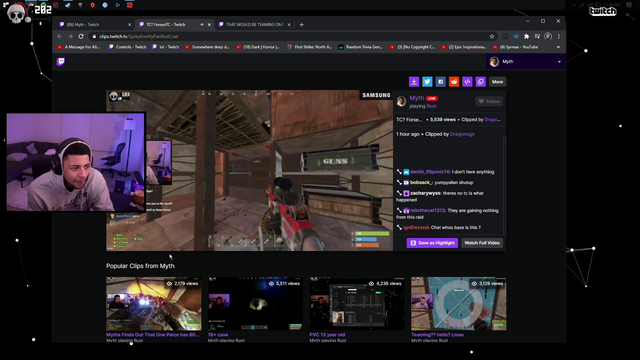Open '(2) Epic Inspirationa...' bookmark
The width and height of the screenshot is (640, 360).
(x=464, y=47)
